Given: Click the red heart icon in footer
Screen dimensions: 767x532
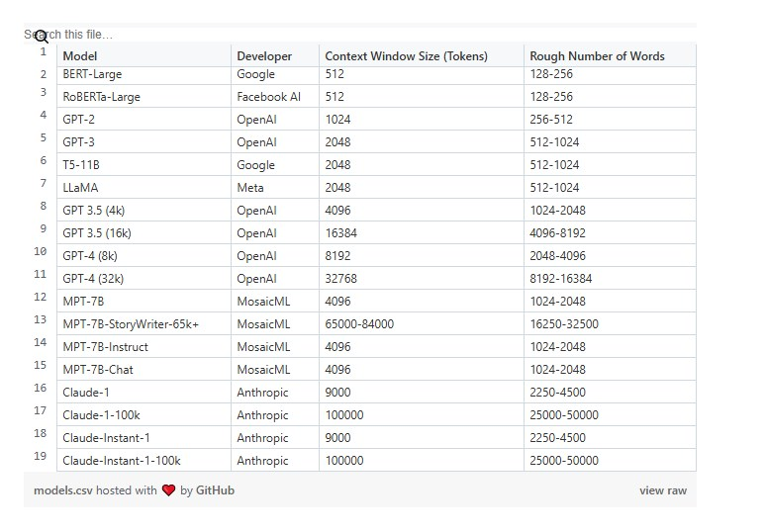Looking at the screenshot, I should [168, 490].
